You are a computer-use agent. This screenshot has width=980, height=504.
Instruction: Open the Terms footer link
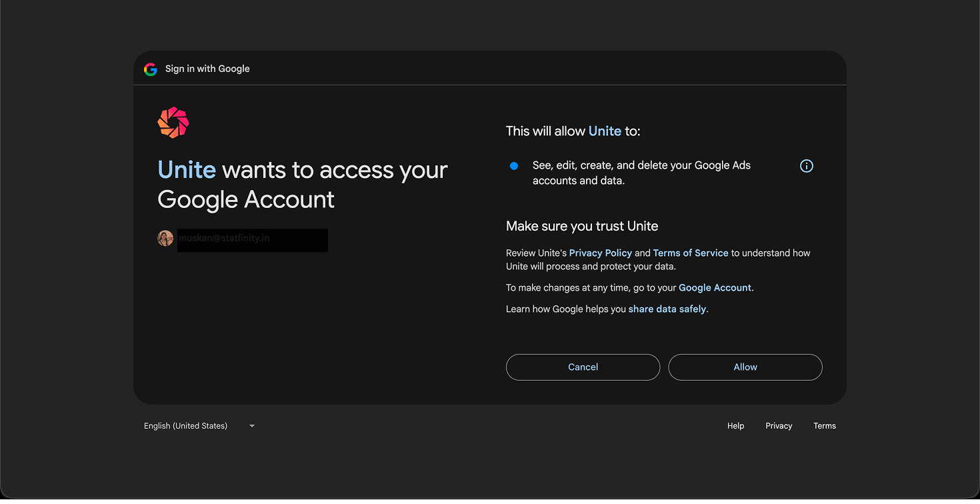[825, 426]
